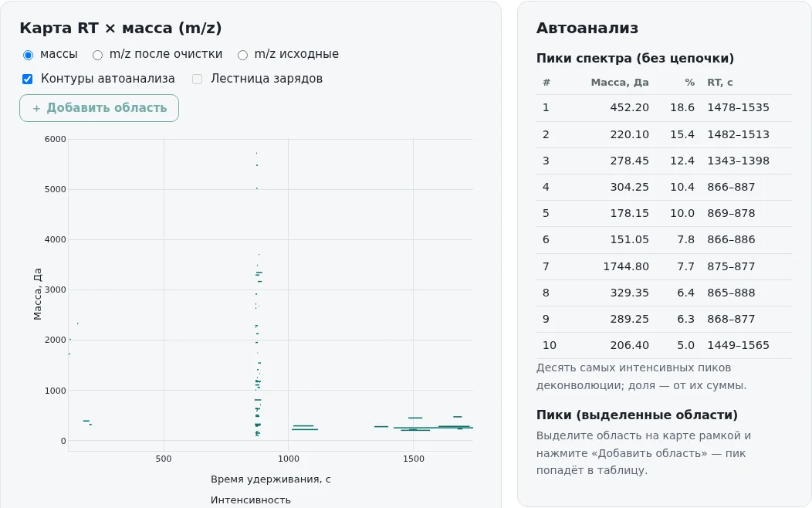The height and width of the screenshot is (508, 812).
Task: Click RT range 875–877
Action: coord(731,266)
